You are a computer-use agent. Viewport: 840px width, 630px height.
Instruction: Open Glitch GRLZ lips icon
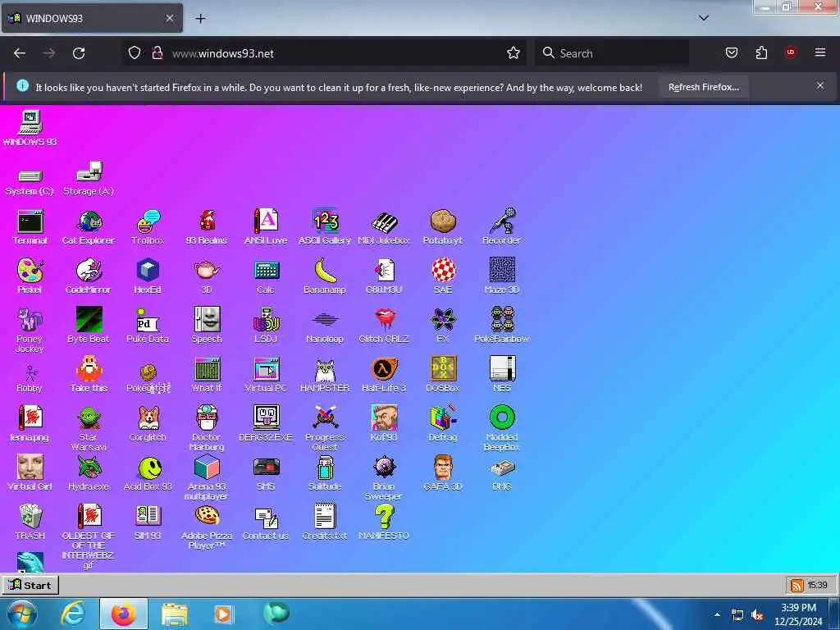[384, 325]
